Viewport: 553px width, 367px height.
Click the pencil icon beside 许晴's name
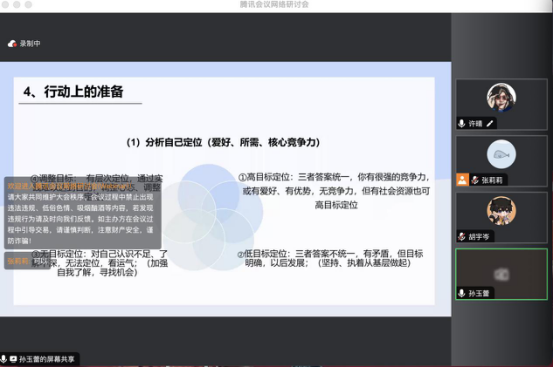(490, 123)
